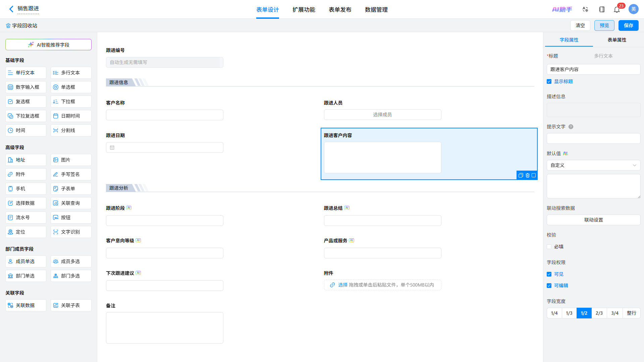Add a 关联数据 field
The height and width of the screenshot is (362, 644).
point(26,305)
